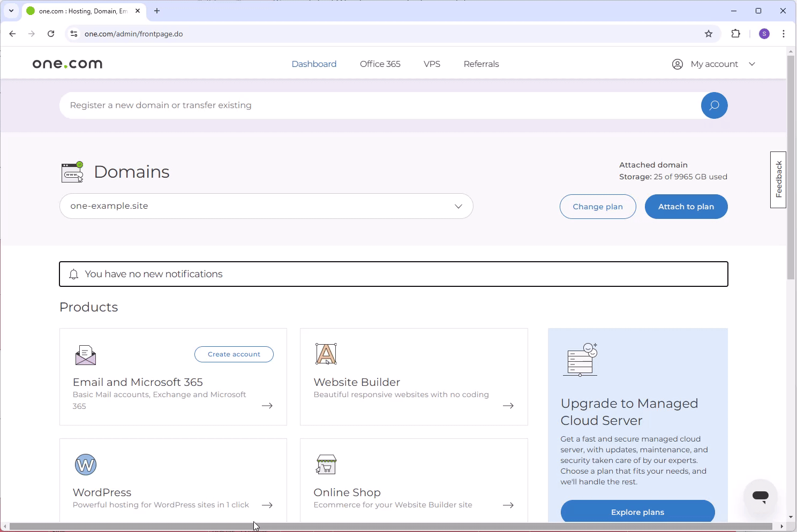Click the Email and Microsoft 365 envelope icon
The height and width of the screenshot is (532, 797).
coord(85,354)
